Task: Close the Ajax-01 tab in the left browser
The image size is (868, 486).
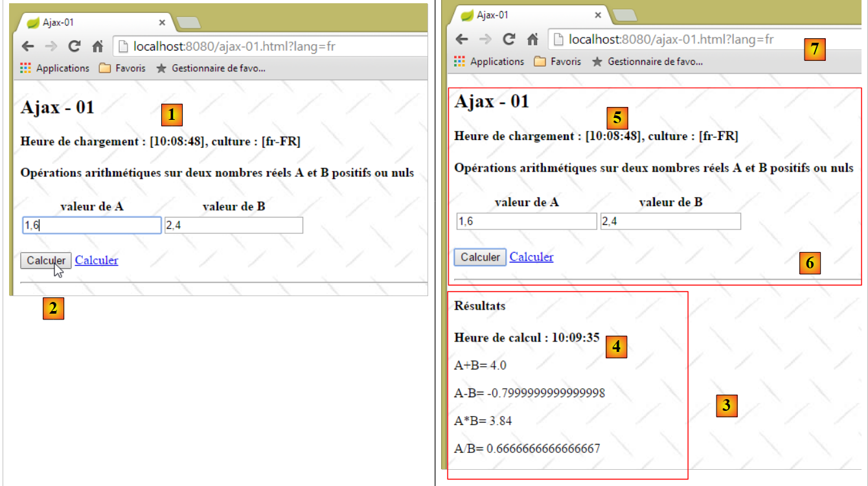Action: click(162, 23)
